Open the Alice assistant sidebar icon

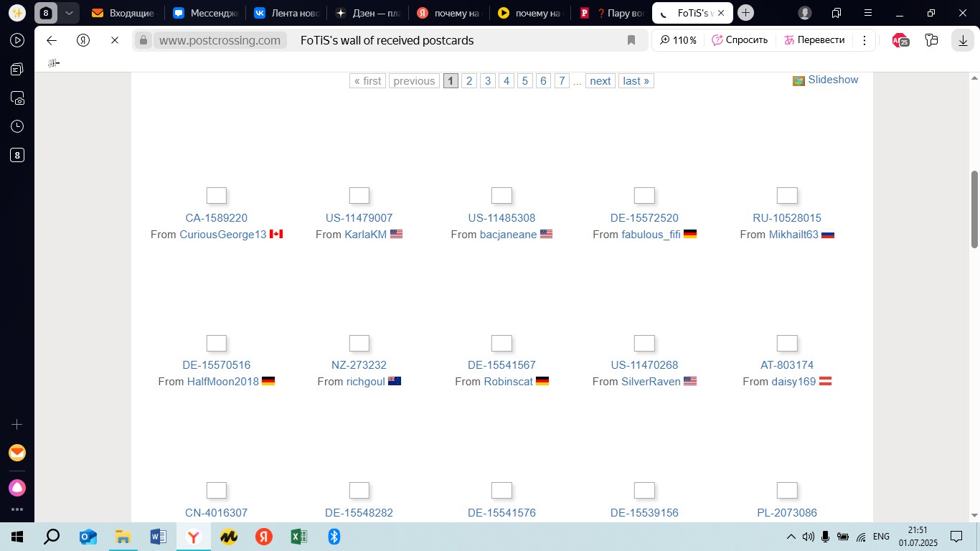click(x=17, y=488)
